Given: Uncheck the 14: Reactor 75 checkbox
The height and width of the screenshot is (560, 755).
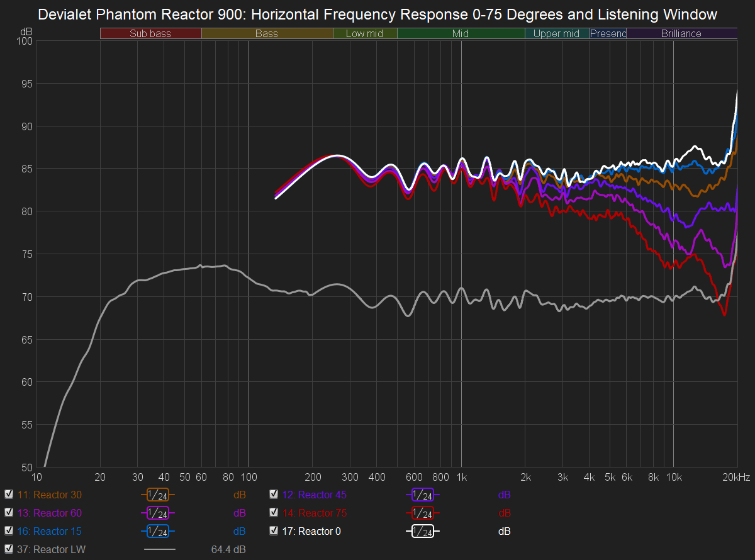Looking at the screenshot, I should [274, 513].
